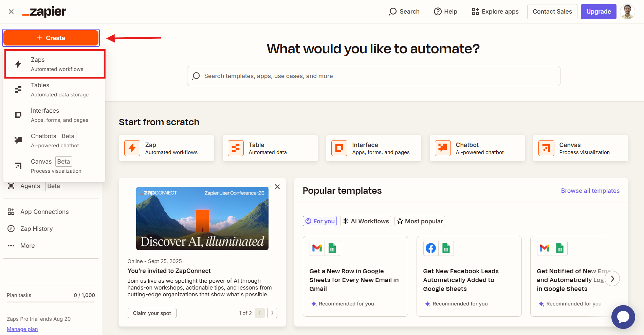Image resolution: width=644 pixels, height=335 pixels.
Task: Open the Help question mark icon
Action: [x=438, y=12]
